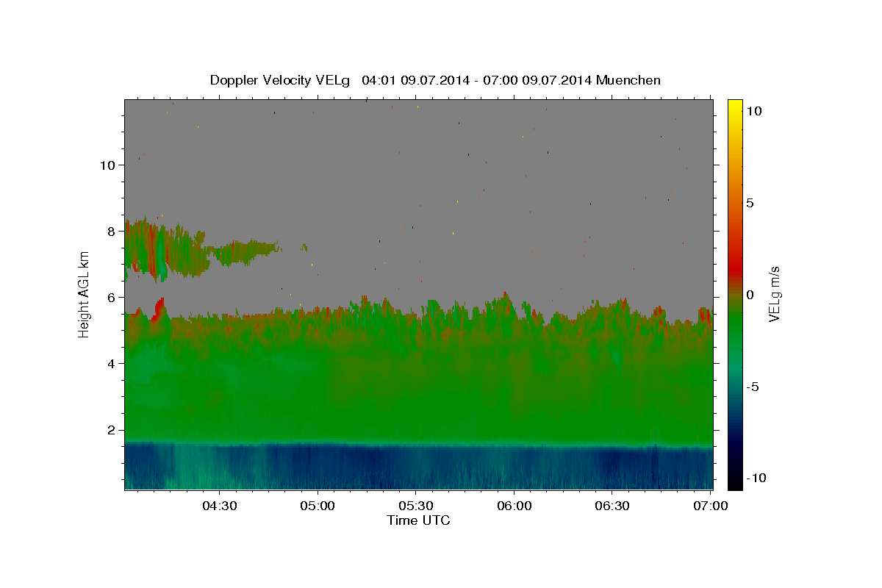This screenshot has height=588, width=882.
Task: Click the colorbar tick label -10
Action: pos(756,478)
